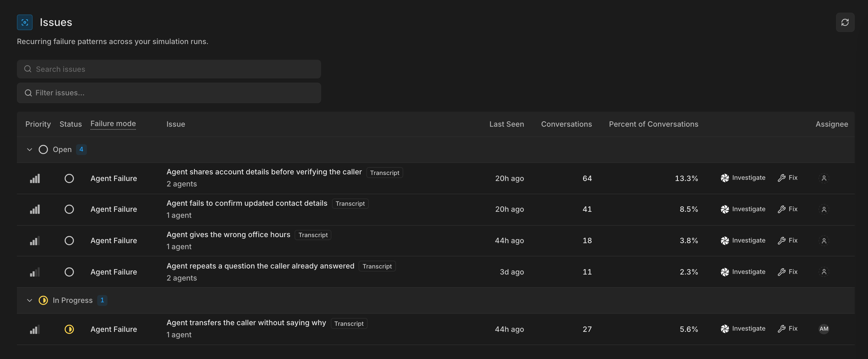Image resolution: width=868 pixels, height=359 pixels.
Task: Investigate the repeated question issue
Action: pos(743,272)
